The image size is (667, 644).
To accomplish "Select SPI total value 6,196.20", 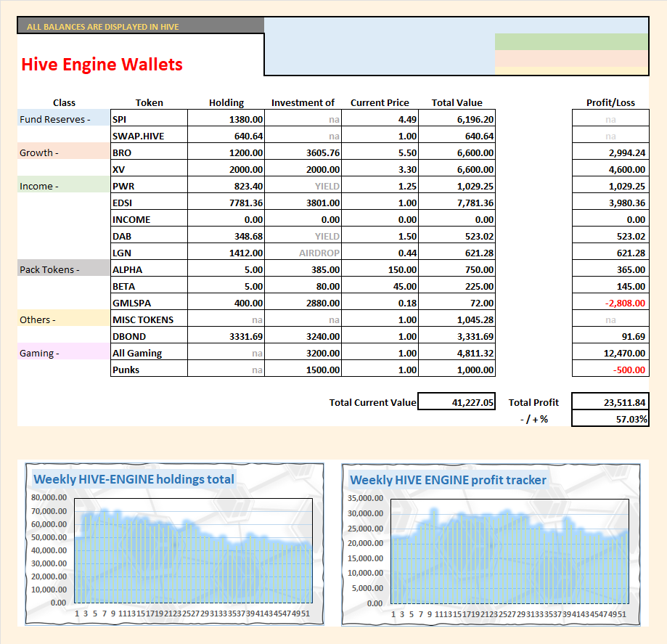I will click(x=457, y=118).
